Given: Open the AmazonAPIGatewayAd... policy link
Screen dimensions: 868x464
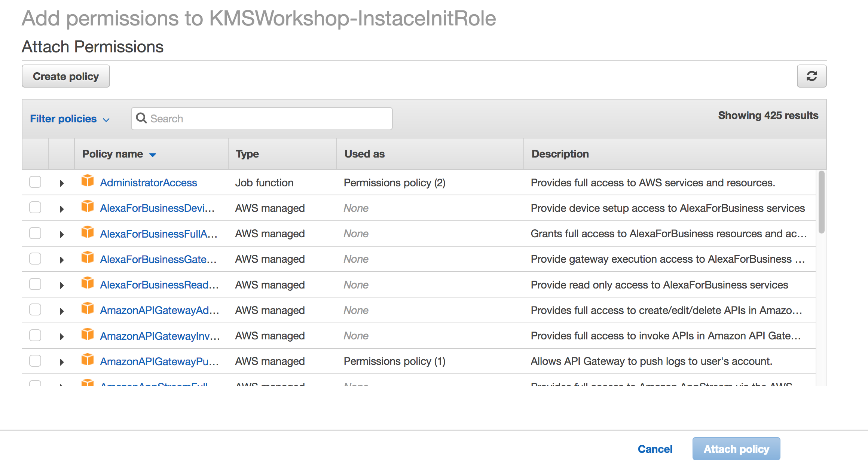Looking at the screenshot, I should pyautogui.click(x=159, y=310).
